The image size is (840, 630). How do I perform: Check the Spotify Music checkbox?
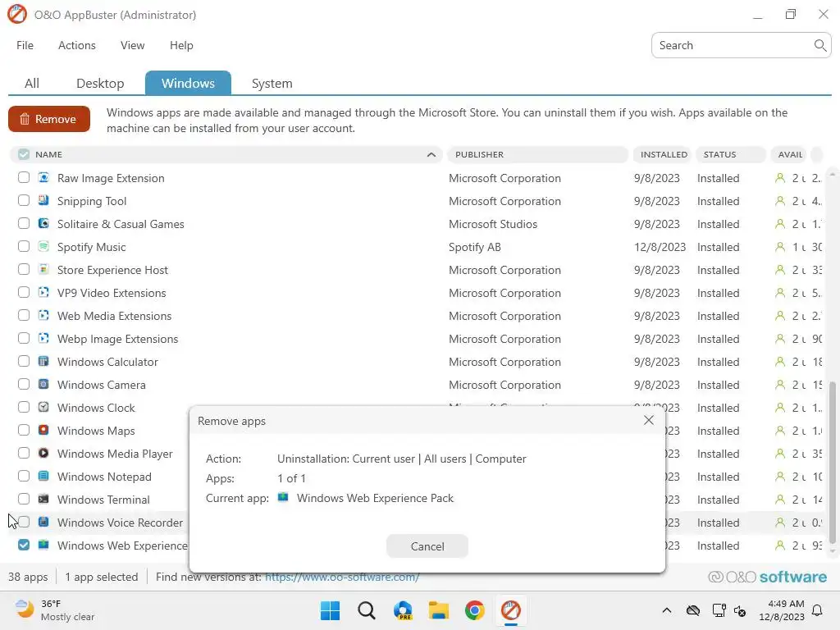[24, 246]
